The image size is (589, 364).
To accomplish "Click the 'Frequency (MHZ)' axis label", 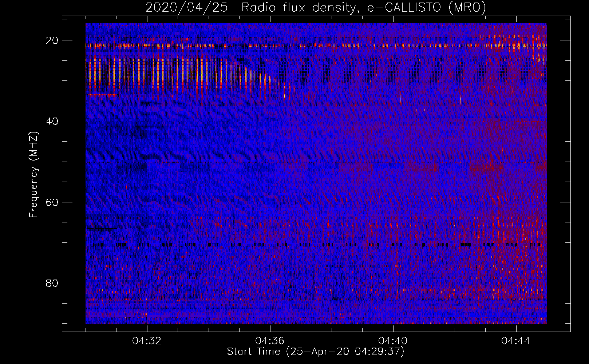I will [33, 175].
